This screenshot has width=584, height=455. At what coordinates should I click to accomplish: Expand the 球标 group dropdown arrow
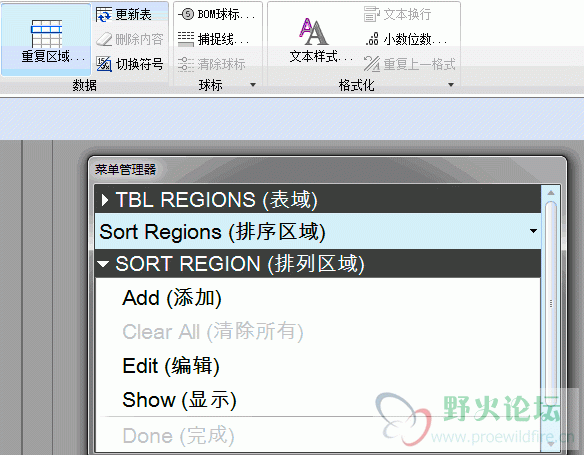point(253,85)
